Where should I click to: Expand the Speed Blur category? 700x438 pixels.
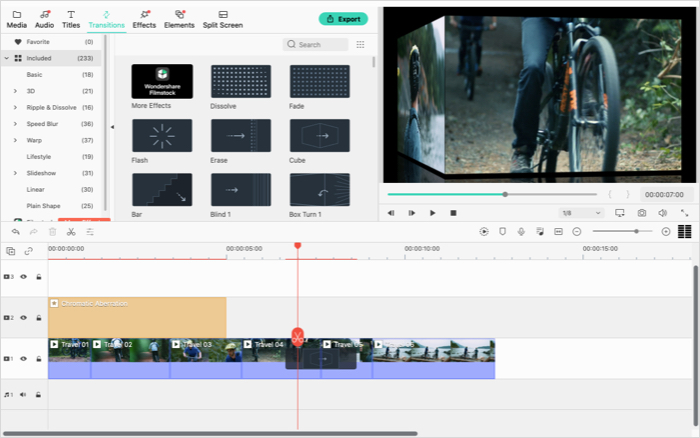point(15,124)
